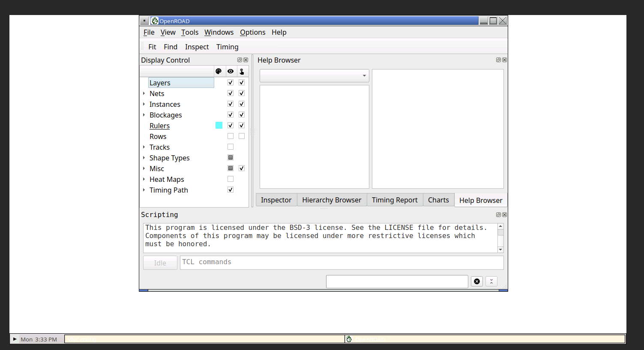Switch to the Timing Report tab

click(395, 200)
